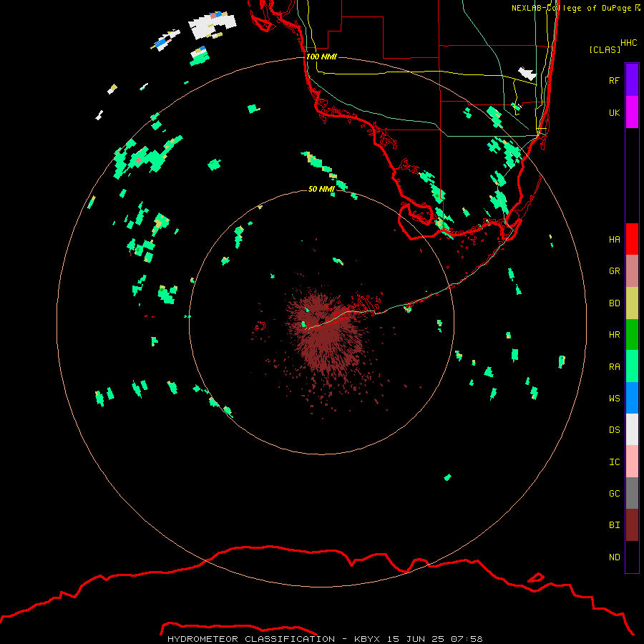This screenshot has height=644, width=644.
Task: Select the GR pinkish-brown legend swatch
Action: (x=632, y=271)
